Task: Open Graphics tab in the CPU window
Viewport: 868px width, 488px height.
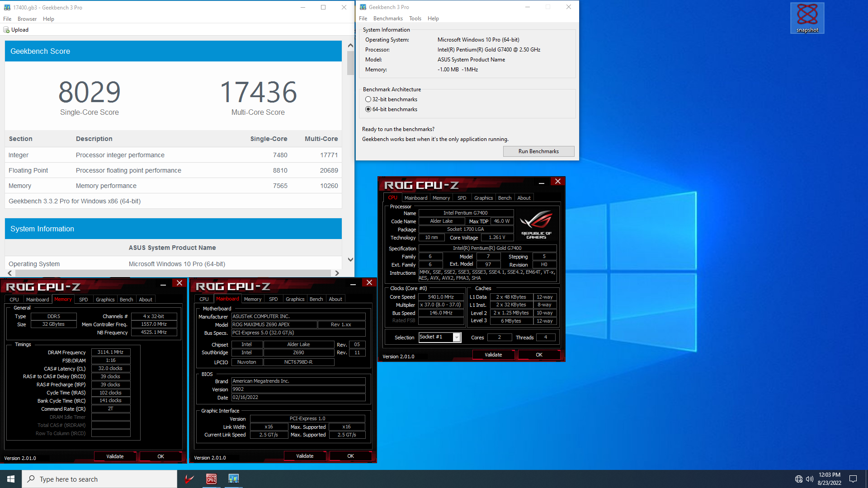Action: pyautogui.click(x=483, y=198)
